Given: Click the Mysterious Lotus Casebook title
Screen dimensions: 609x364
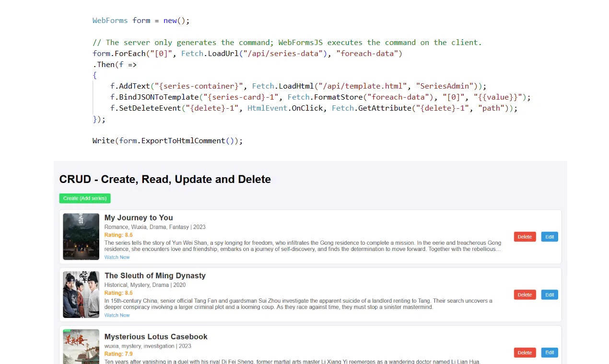Looking at the screenshot, I should coord(156,337).
